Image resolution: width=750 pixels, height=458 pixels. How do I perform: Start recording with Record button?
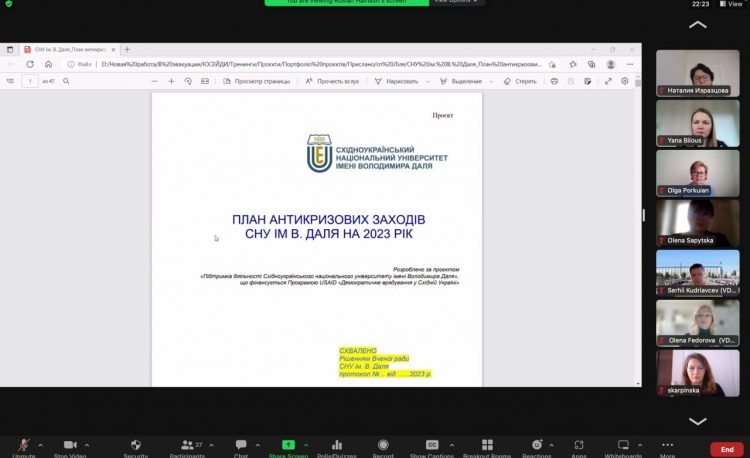click(383, 448)
